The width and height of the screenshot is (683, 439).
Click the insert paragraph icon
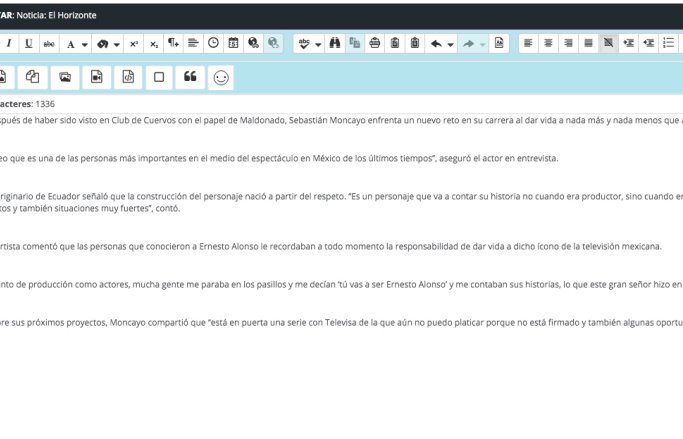click(173, 43)
